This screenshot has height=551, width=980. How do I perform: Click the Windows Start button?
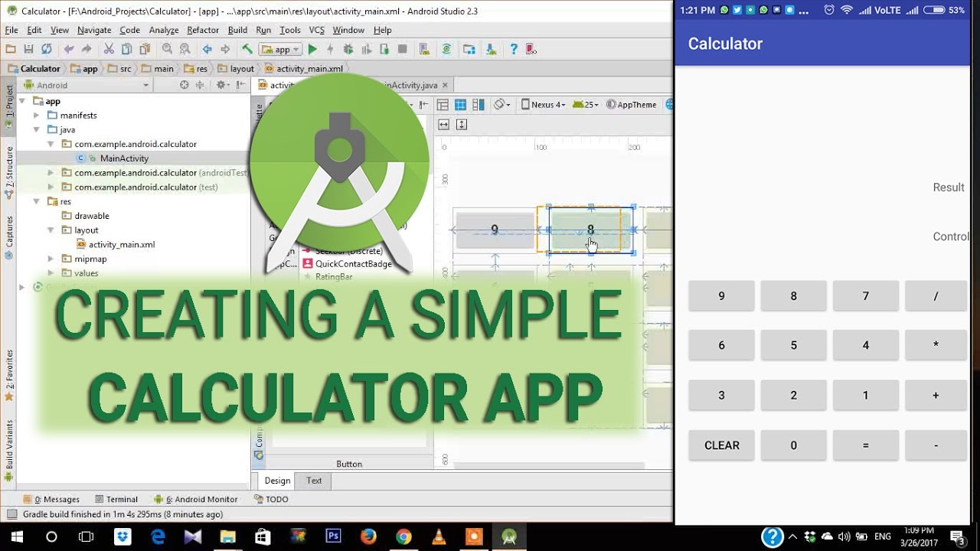16,536
